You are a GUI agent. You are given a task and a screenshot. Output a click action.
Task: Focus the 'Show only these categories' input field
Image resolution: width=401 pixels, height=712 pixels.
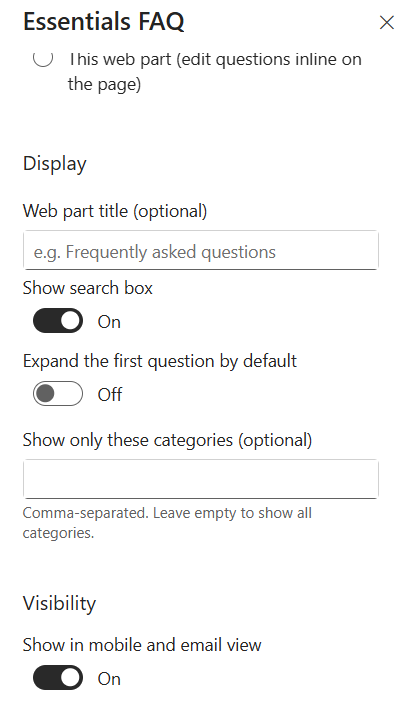[x=201, y=479]
